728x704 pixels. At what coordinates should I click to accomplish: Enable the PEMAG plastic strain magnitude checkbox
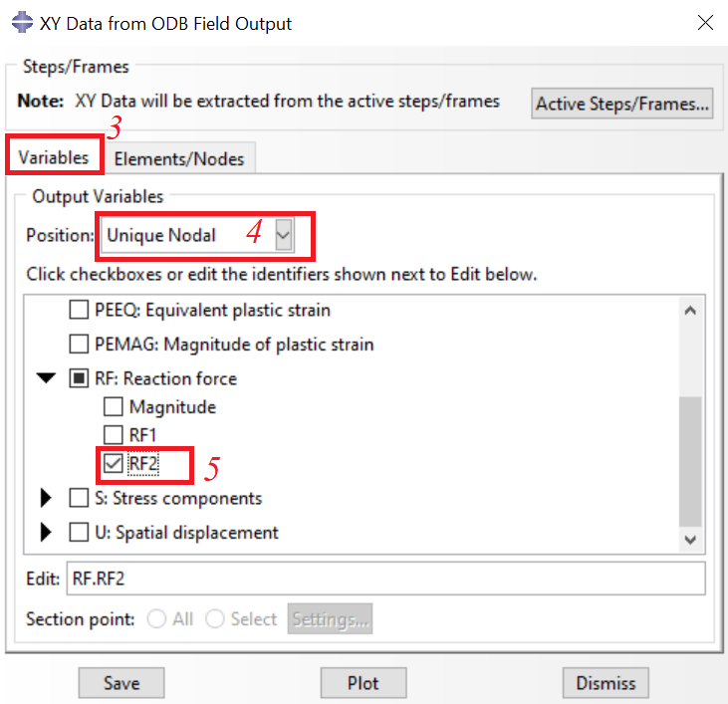(x=79, y=344)
